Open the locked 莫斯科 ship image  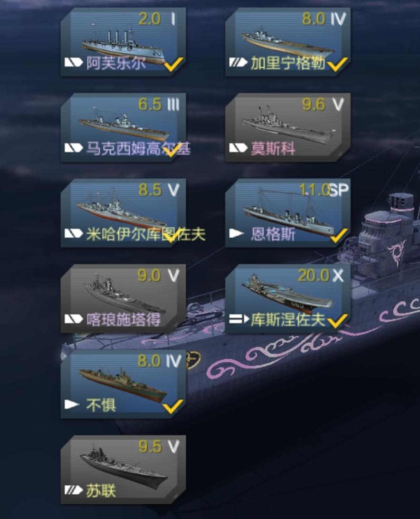[x=288, y=126]
